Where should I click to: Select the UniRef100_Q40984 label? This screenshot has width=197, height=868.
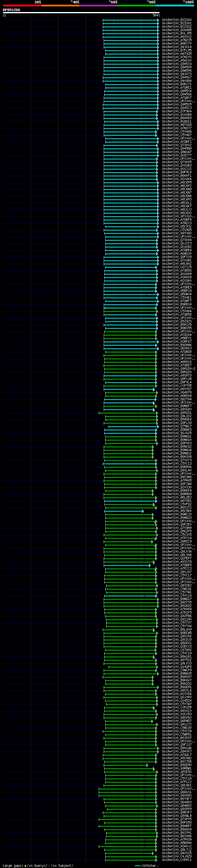(176, 81)
